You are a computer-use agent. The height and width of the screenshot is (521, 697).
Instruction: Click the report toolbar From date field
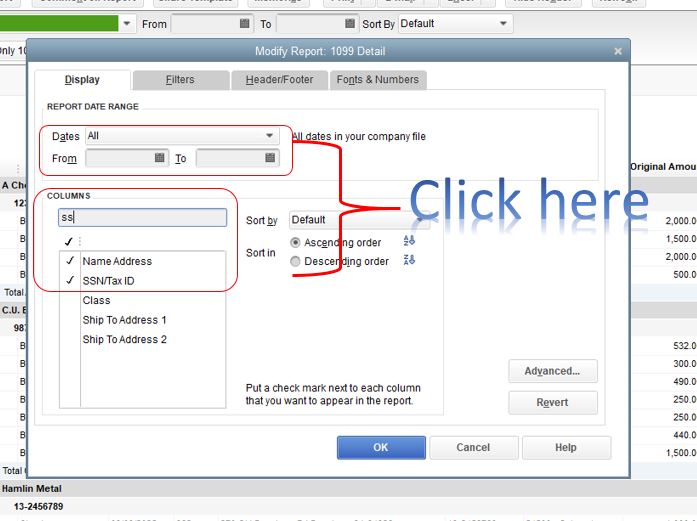pyautogui.click(x=212, y=24)
